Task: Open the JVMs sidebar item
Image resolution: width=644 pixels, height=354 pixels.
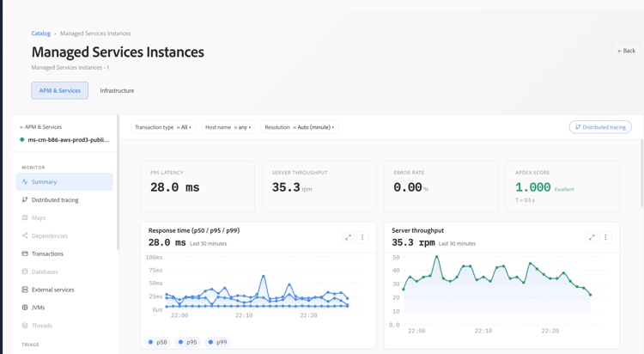Action: (64, 308)
